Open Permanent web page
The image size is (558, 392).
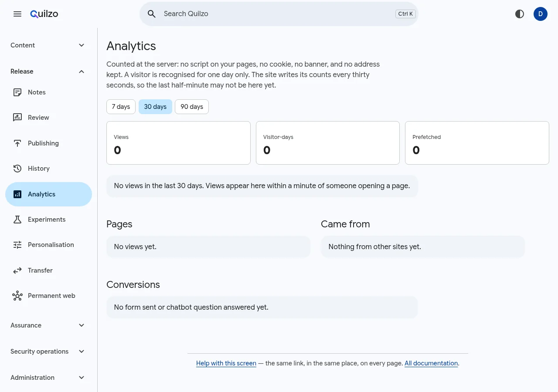[48, 296]
